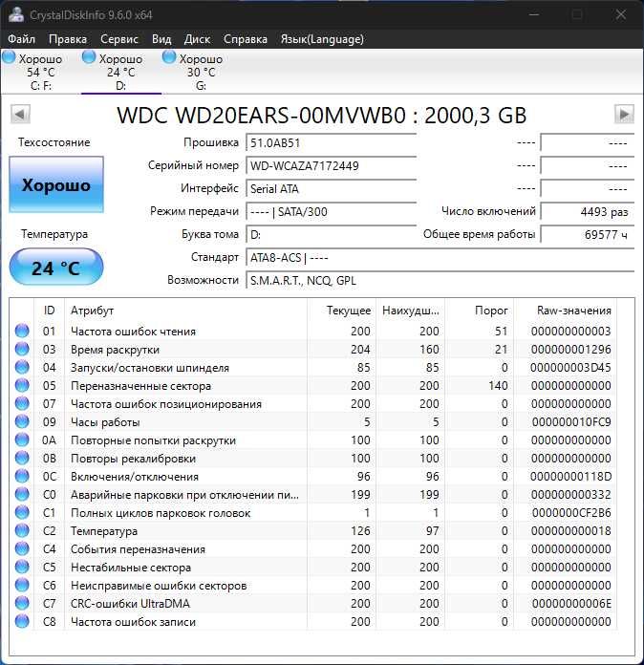Viewport: 644px width, 665px height.
Task: Click raw value 000000003D45
Action: click(x=570, y=368)
